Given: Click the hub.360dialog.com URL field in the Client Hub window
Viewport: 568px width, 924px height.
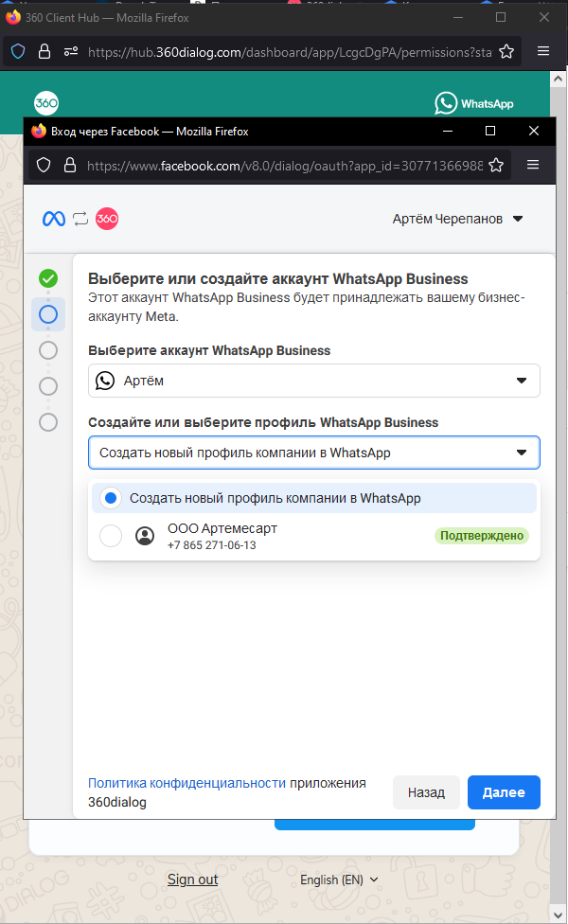Looking at the screenshot, I should tap(290, 52).
